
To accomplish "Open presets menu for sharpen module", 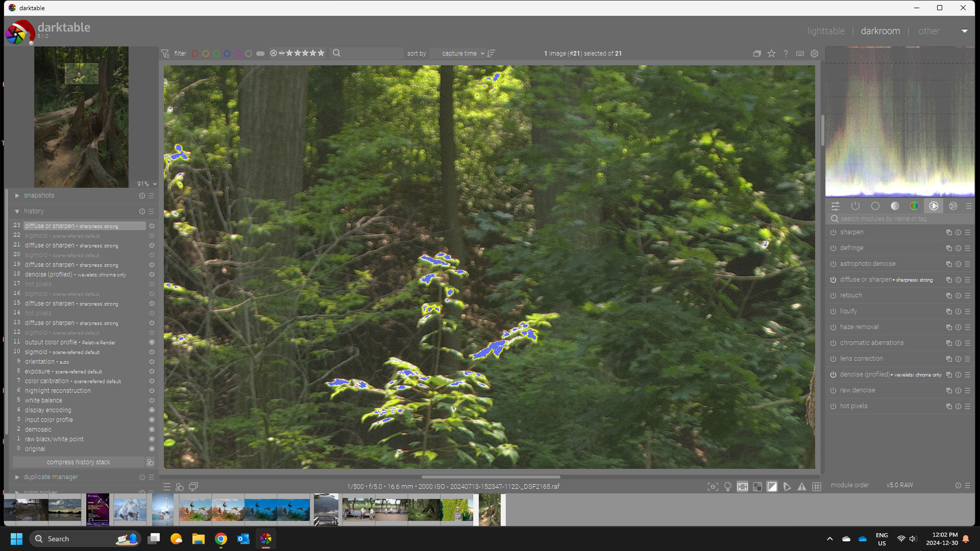I will (967, 232).
